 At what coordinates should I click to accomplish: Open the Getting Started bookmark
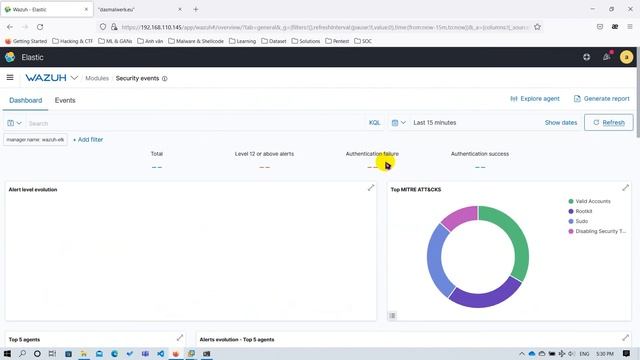(26, 41)
